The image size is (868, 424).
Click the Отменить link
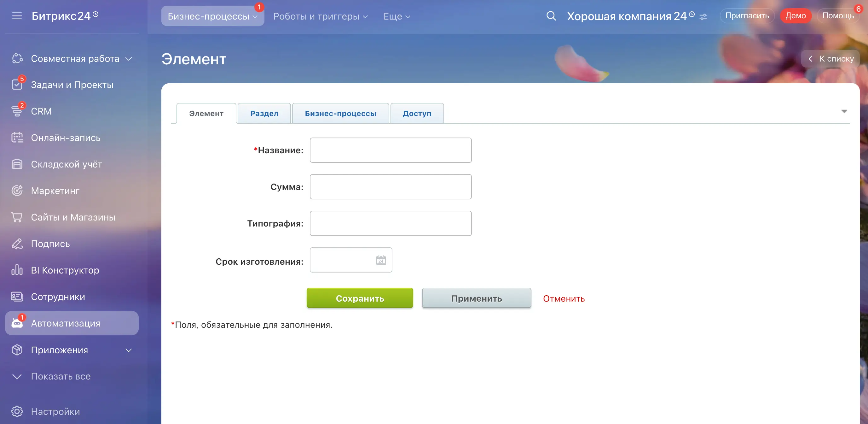click(x=564, y=298)
